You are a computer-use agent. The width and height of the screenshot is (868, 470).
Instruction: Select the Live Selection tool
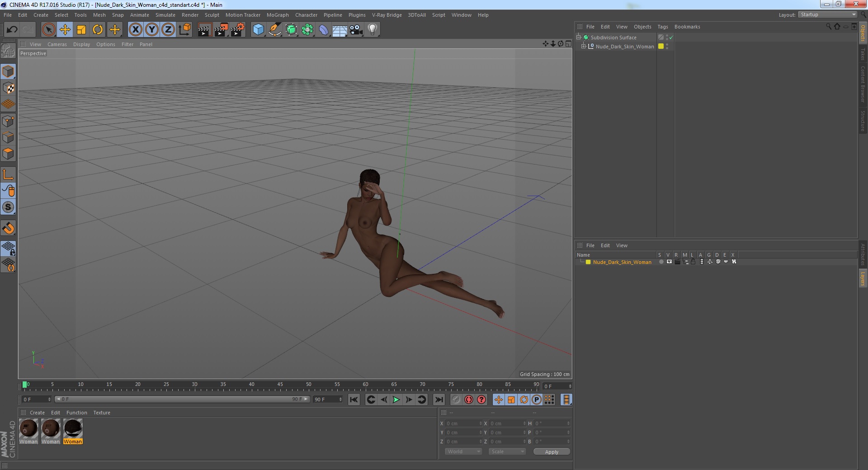point(48,30)
